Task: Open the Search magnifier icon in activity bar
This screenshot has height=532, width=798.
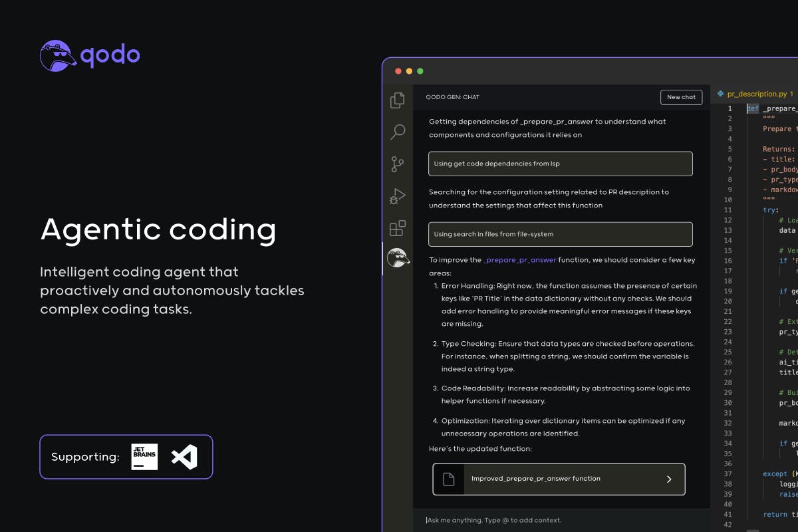Action: point(398,132)
